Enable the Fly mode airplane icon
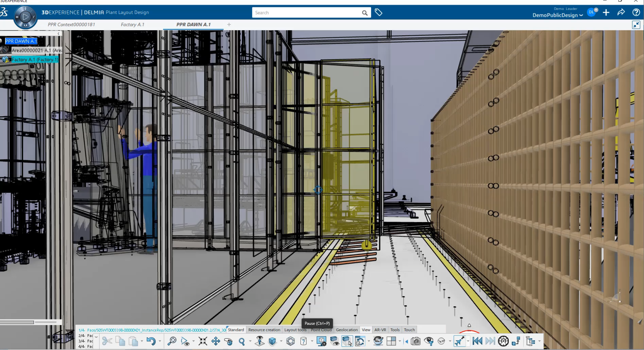 [460, 341]
